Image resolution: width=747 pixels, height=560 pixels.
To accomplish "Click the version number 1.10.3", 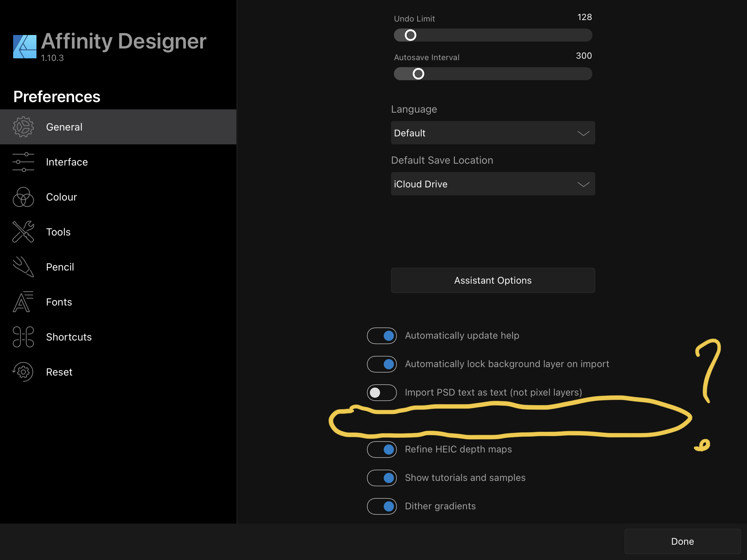I will point(52,58).
